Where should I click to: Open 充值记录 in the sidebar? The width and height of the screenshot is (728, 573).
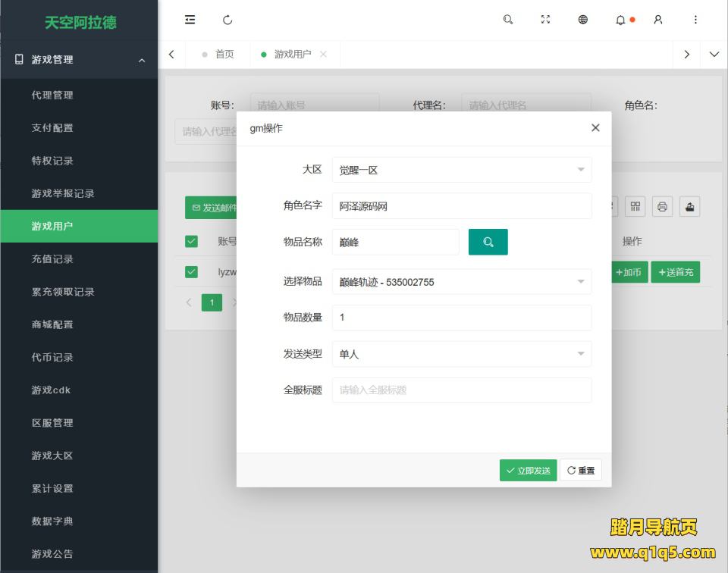point(52,258)
